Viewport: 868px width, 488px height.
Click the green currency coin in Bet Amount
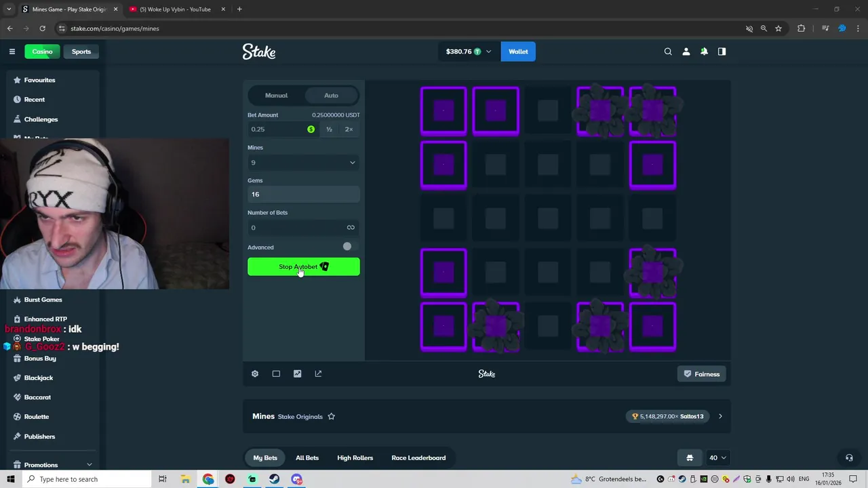[x=311, y=129]
